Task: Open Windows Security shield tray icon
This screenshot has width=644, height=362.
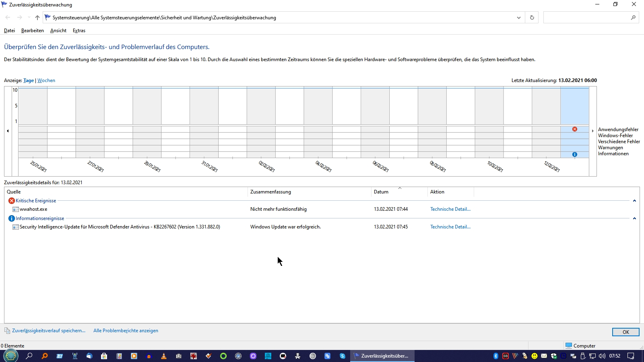Action: pos(554,356)
